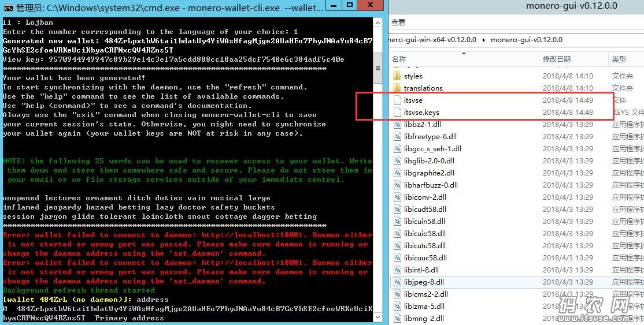
Task: Select the itsvse.keys file name
Action: point(421,112)
